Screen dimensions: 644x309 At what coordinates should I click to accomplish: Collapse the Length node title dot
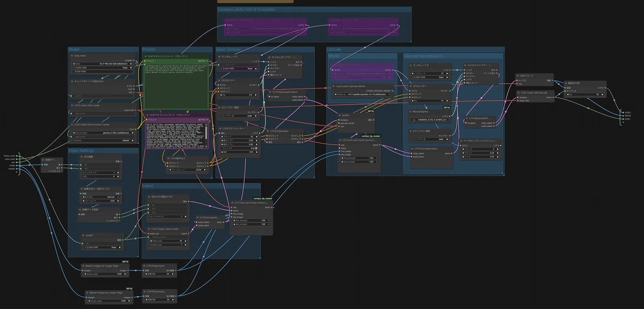point(83,236)
